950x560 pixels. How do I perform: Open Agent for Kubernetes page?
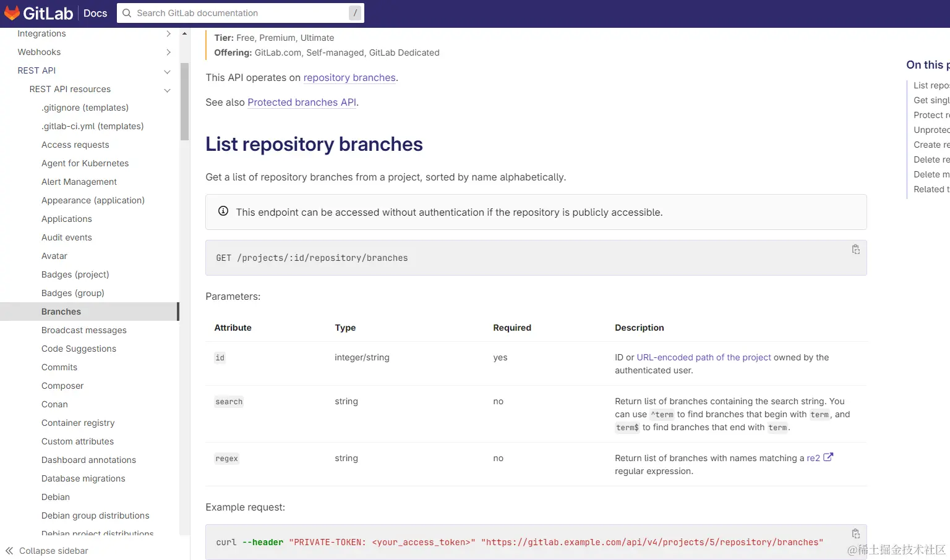coord(85,163)
